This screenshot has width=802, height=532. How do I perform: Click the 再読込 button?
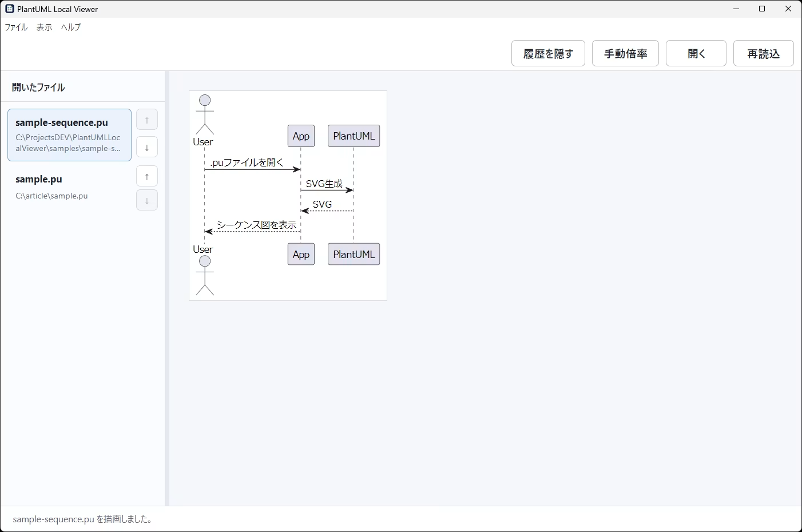764,53
